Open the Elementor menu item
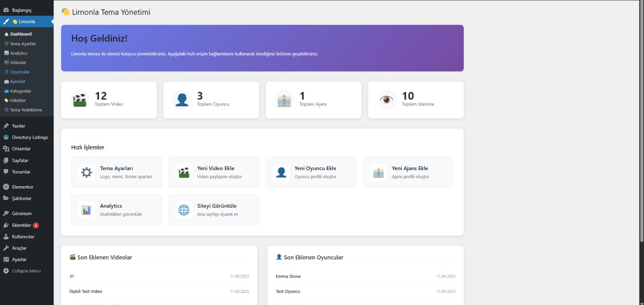The width and height of the screenshot is (644, 305). pos(23,187)
